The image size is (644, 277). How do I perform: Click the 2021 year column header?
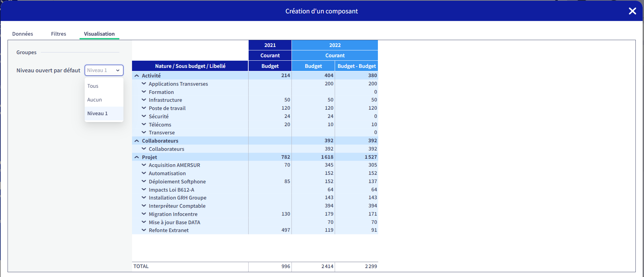270,45
